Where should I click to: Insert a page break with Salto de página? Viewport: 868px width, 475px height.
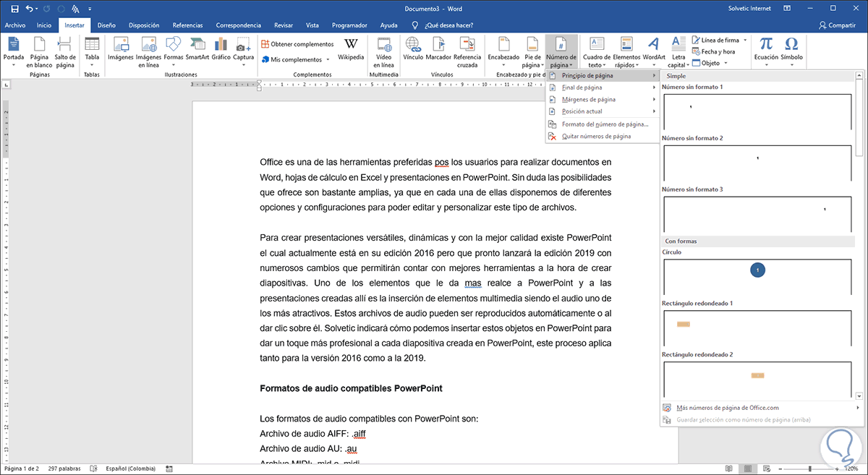click(65, 51)
